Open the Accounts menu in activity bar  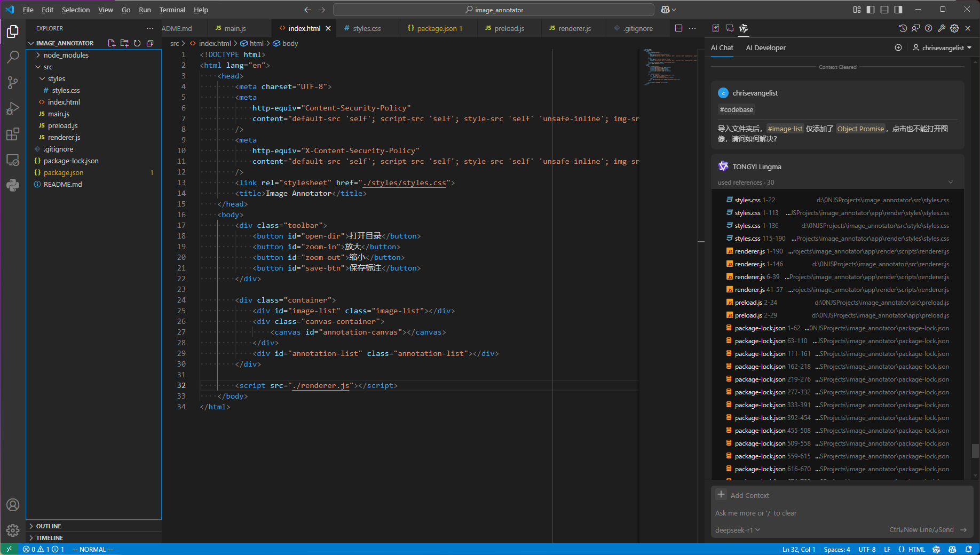13,505
